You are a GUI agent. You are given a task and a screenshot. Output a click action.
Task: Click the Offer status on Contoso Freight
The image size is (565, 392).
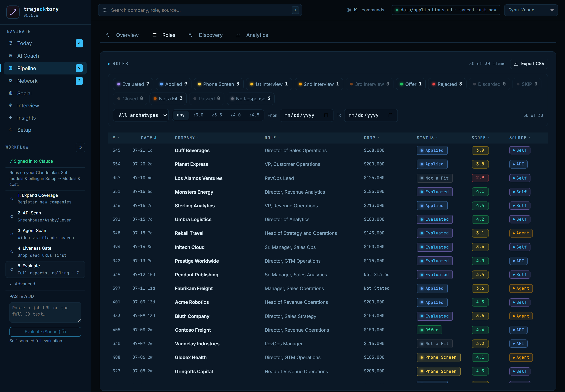pyautogui.click(x=429, y=330)
